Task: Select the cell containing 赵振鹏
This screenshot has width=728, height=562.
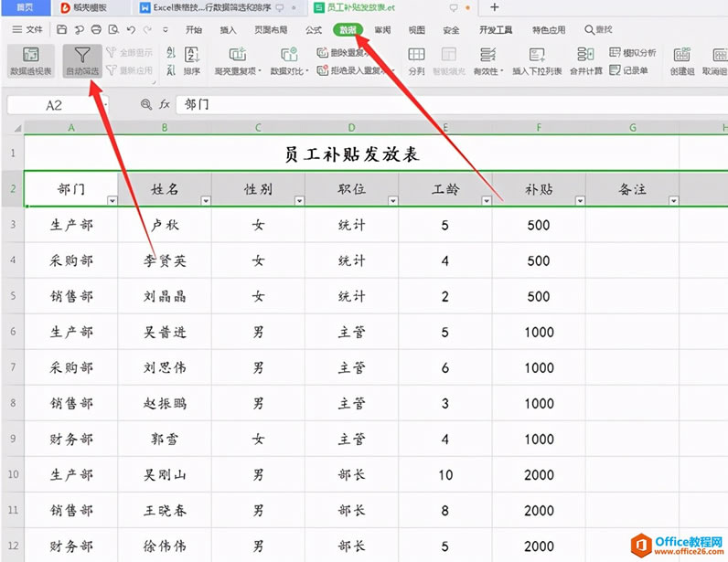Action: (165, 403)
